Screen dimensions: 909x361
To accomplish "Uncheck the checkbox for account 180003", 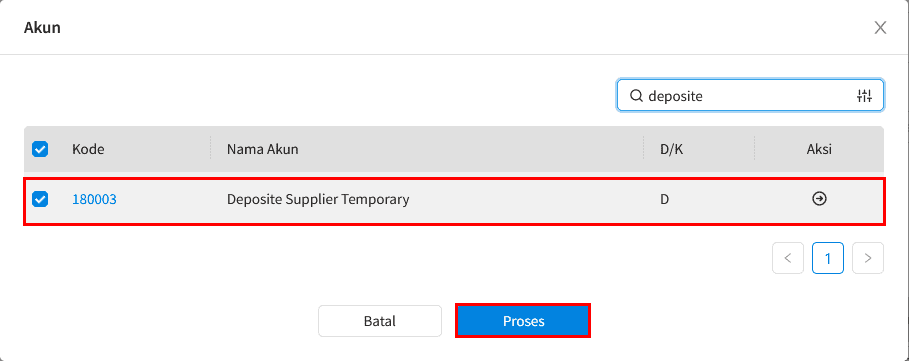I will 40,199.
